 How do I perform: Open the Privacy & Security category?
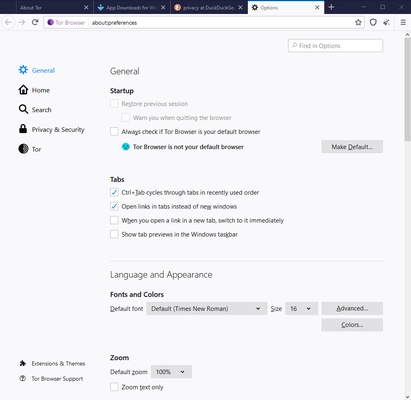coord(52,129)
